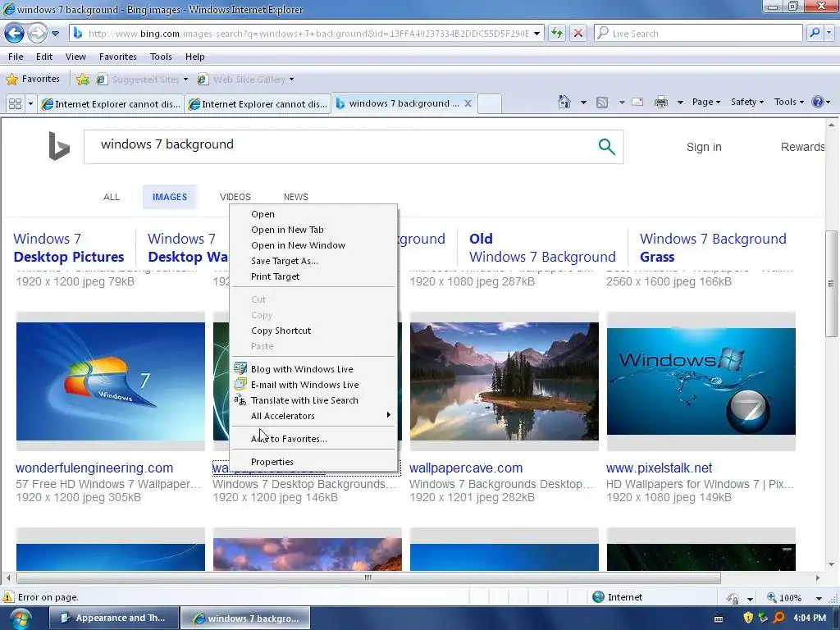Expand the zoom level dropdown arrow
This screenshot has height=630, width=840.
pyautogui.click(x=819, y=598)
